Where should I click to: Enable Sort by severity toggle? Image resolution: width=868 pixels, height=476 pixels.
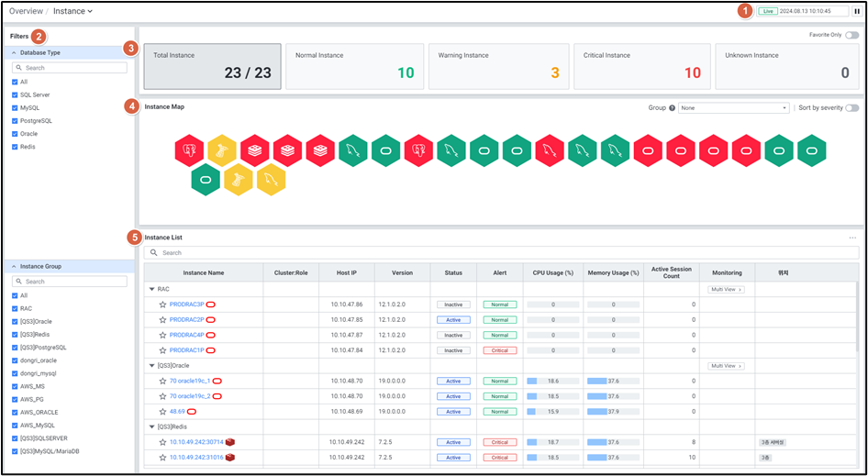click(851, 108)
